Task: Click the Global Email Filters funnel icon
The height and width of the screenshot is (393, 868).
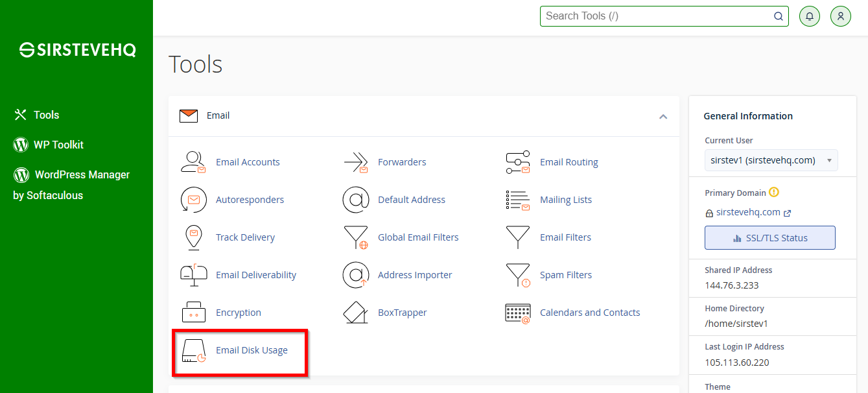Action: tap(356, 237)
